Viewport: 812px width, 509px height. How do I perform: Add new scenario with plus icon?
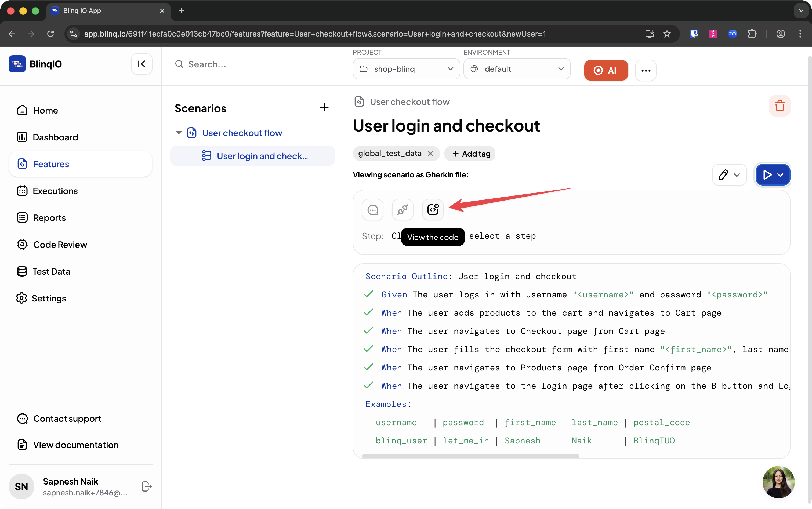[324, 107]
